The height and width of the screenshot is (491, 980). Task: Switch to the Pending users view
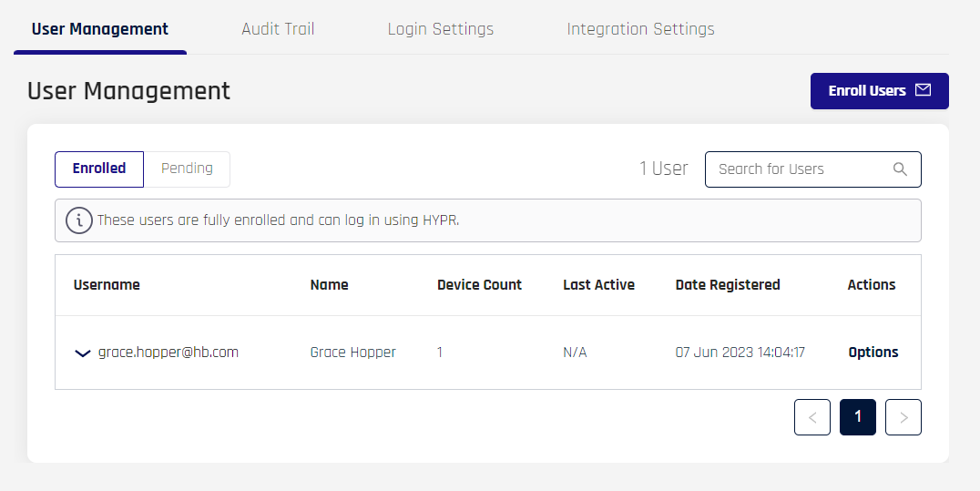pyautogui.click(x=187, y=169)
